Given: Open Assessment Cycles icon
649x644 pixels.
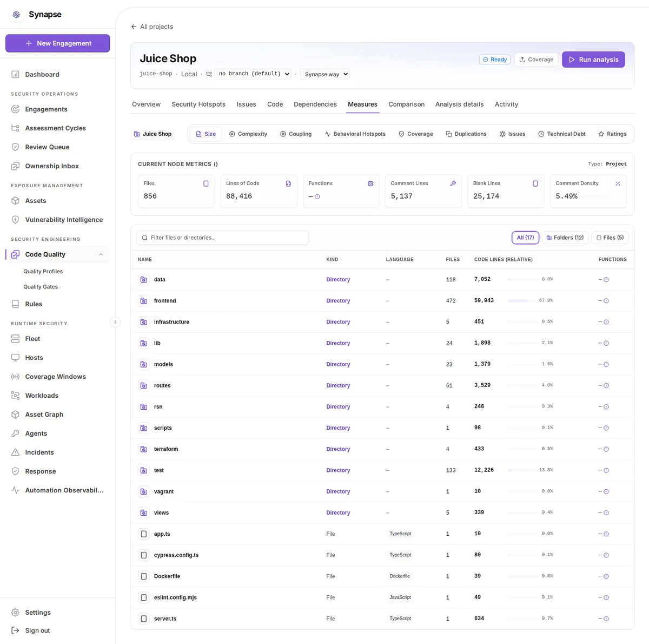Looking at the screenshot, I should click(15, 128).
